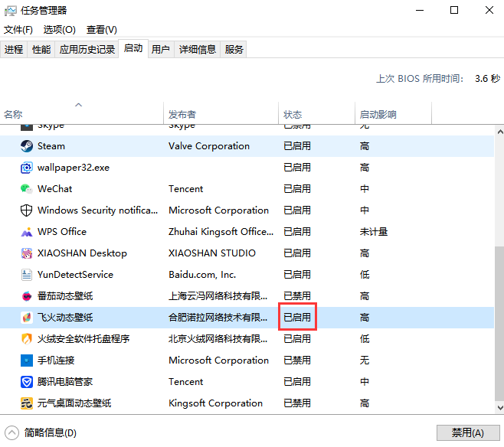Switch to the 进程 tab

[x=14, y=50]
